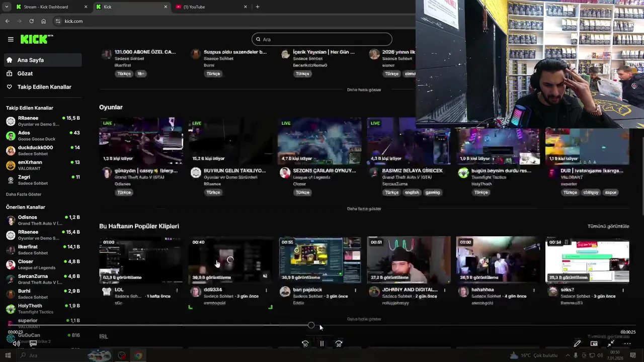This screenshot has width=644, height=362.
Task: Open the SEZONS ÇARLARI OYNUY stream thumbnail
Action: point(319,141)
